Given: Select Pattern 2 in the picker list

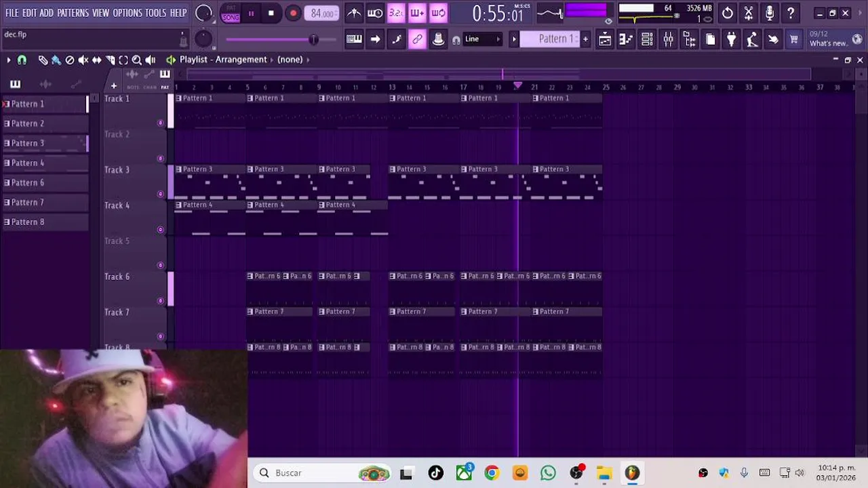Looking at the screenshot, I should [x=45, y=123].
